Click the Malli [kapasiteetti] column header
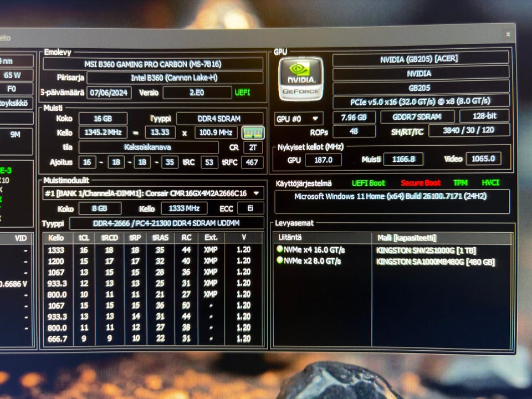The height and width of the screenshot is (399, 532). pyautogui.click(x=442, y=238)
